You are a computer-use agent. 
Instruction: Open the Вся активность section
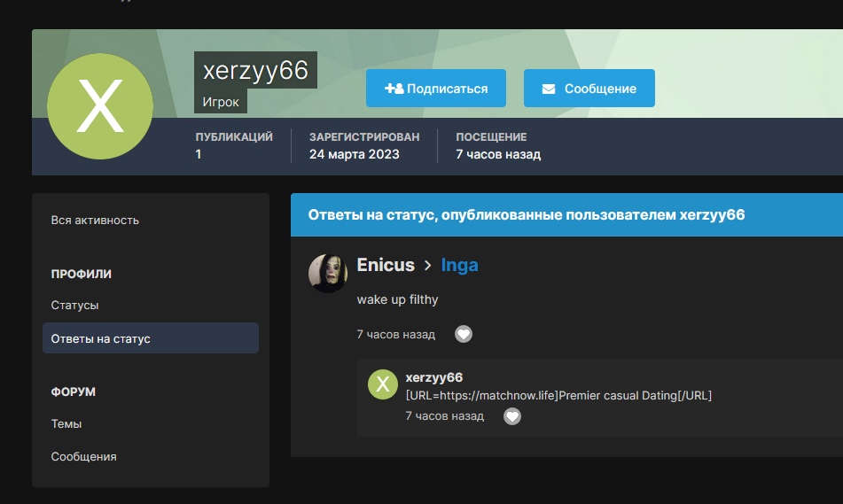(95, 220)
